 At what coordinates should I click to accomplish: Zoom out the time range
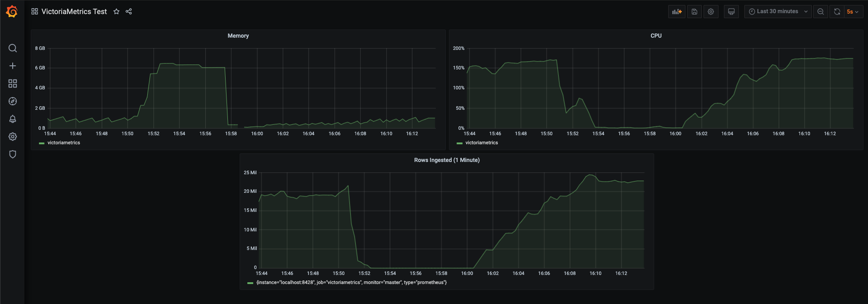820,11
